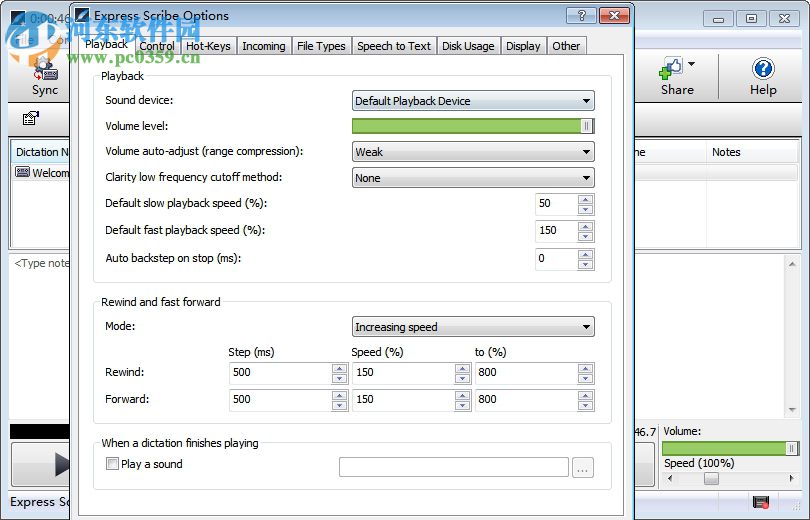
Task: Click the finish sound file path field
Action: point(454,467)
